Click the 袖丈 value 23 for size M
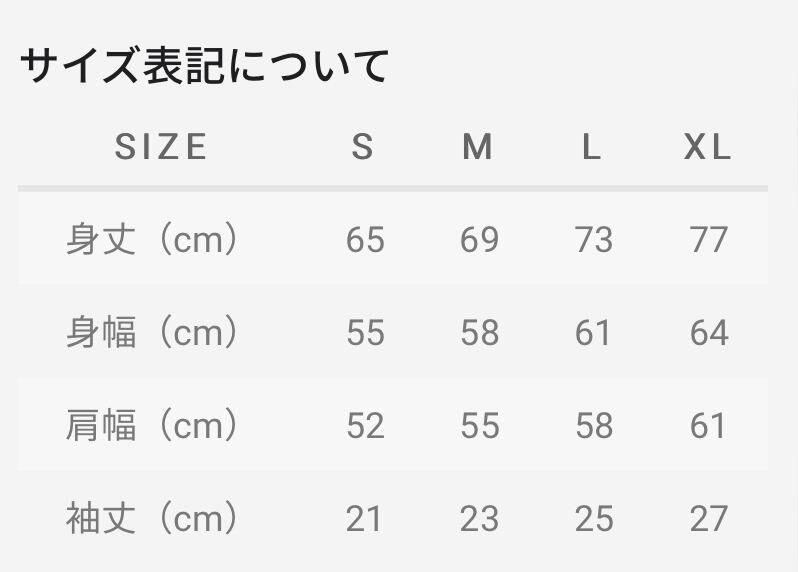The image size is (798, 572). pyautogui.click(x=479, y=518)
